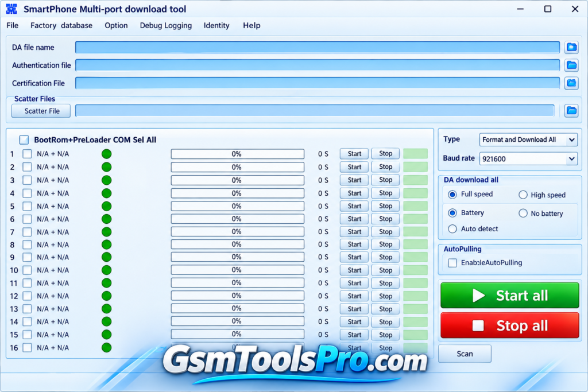Click the green status indicator for port 7
588x392 pixels.
[106, 232]
